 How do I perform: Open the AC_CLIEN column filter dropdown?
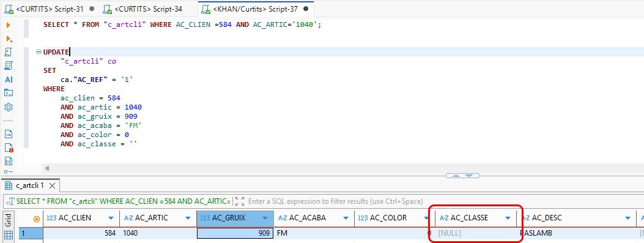click(111, 219)
